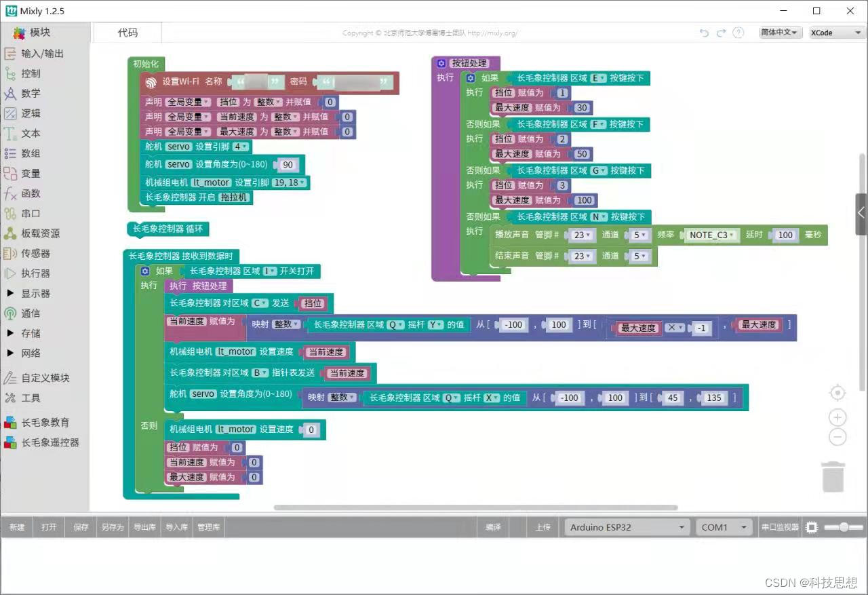868x595 pixels.
Task: Zoom in with the plus icon
Action: pyautogui.click(x=838, y=417)
